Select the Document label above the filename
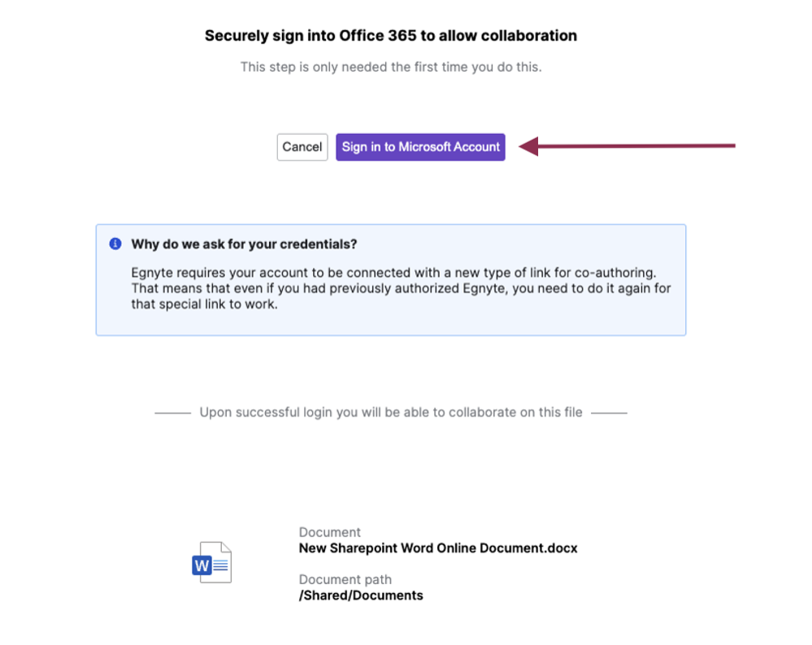 pos(329,532)
